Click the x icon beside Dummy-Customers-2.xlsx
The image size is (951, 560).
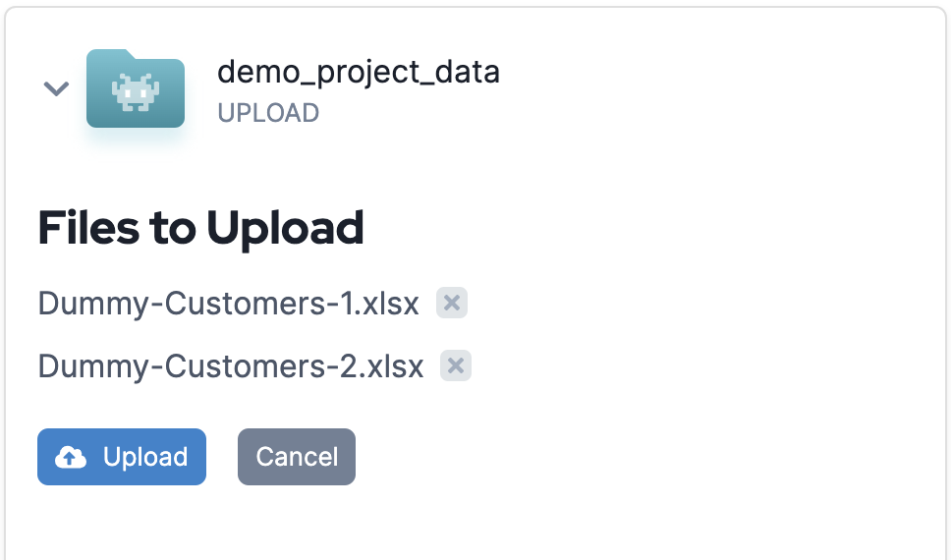(456, 365)
